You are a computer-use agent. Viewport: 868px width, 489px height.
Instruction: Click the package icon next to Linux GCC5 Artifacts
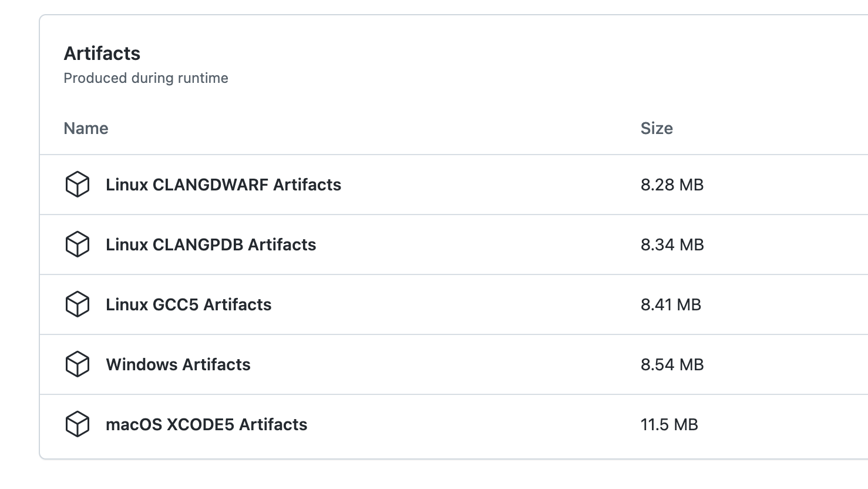pos(77,304)
